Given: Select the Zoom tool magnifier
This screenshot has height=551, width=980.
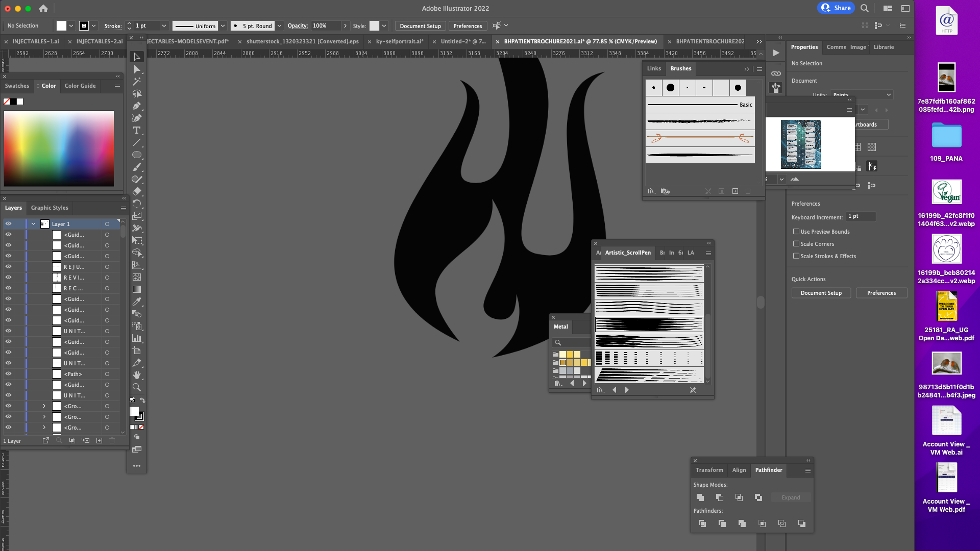Looking at the screenshot, I should pyautogui.click(x=137, y=387).
